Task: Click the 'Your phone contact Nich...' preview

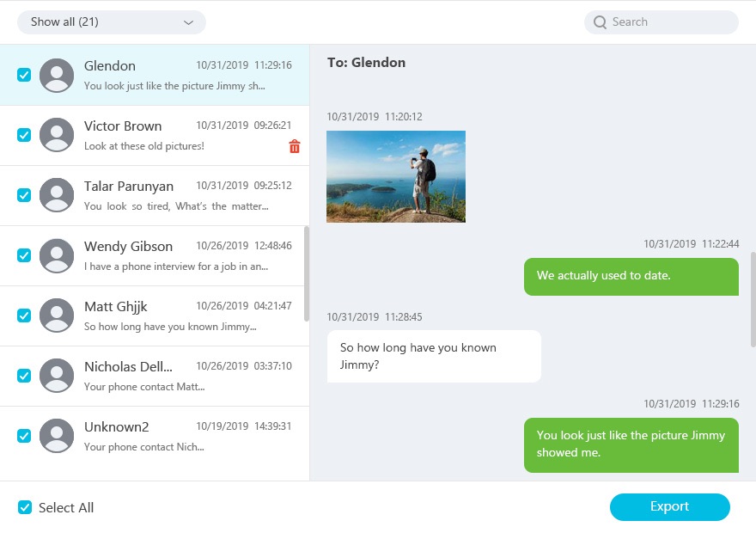Action: tap(144, 447)
